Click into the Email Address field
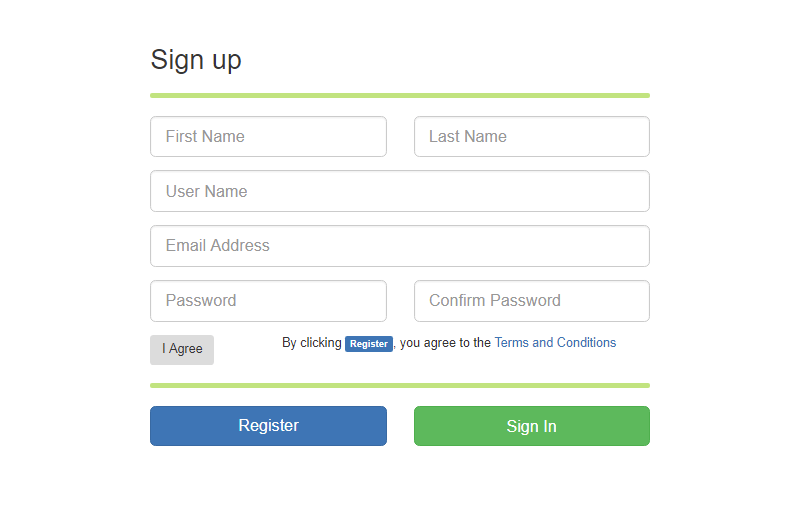 (x=399, y=246)
